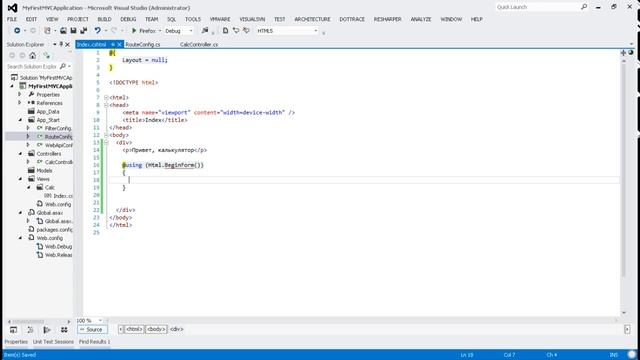This screenshot has width=640, height=360.
Task: Click the Navigate Backward toolbar icon
Action: point(17,31)
